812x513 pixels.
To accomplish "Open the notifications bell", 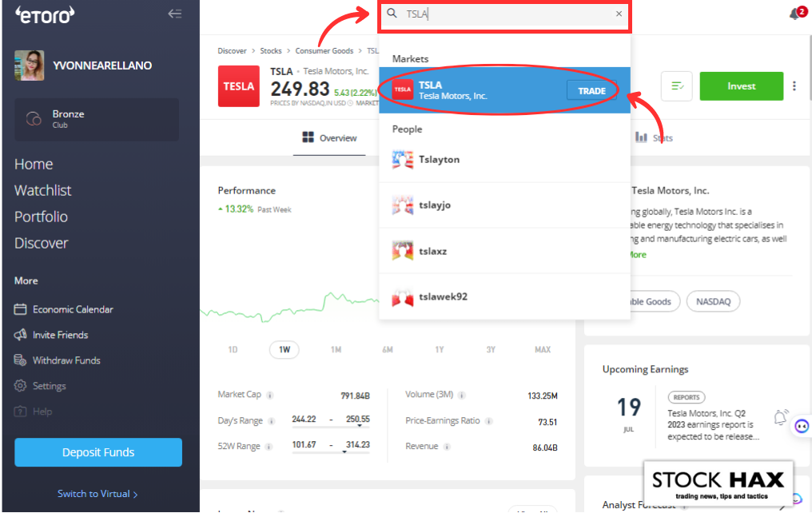I will click(795, 14).
